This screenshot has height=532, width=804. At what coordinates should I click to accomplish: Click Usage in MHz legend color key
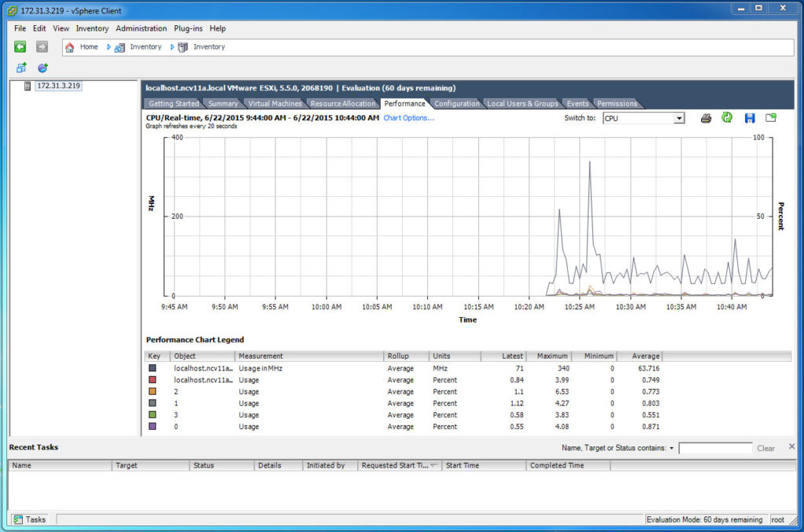point(152,368)
